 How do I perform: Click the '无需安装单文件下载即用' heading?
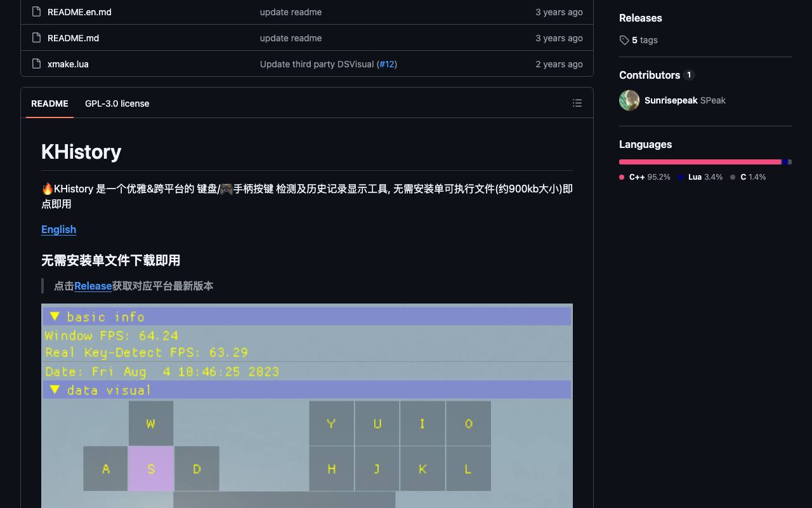[111, 260]
